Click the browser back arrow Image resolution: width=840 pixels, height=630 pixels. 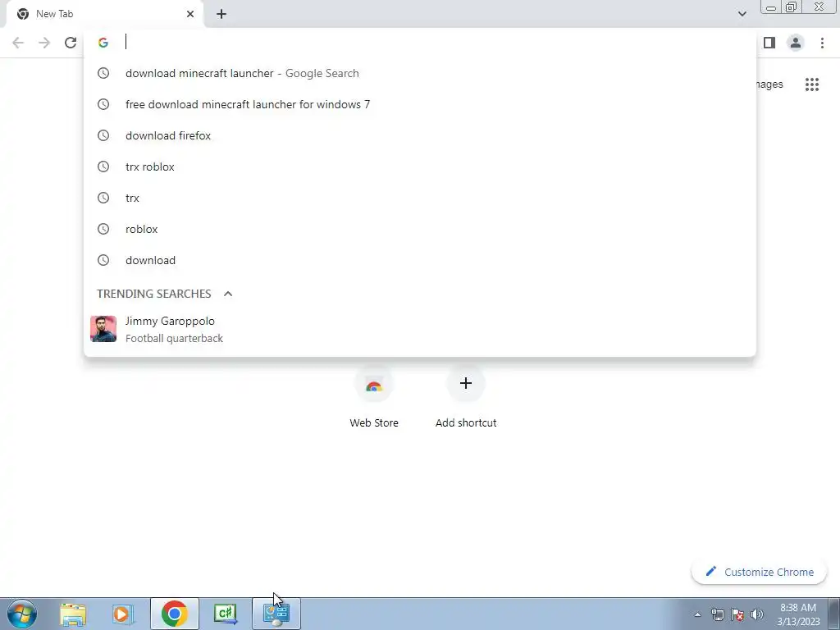(18, 43)
